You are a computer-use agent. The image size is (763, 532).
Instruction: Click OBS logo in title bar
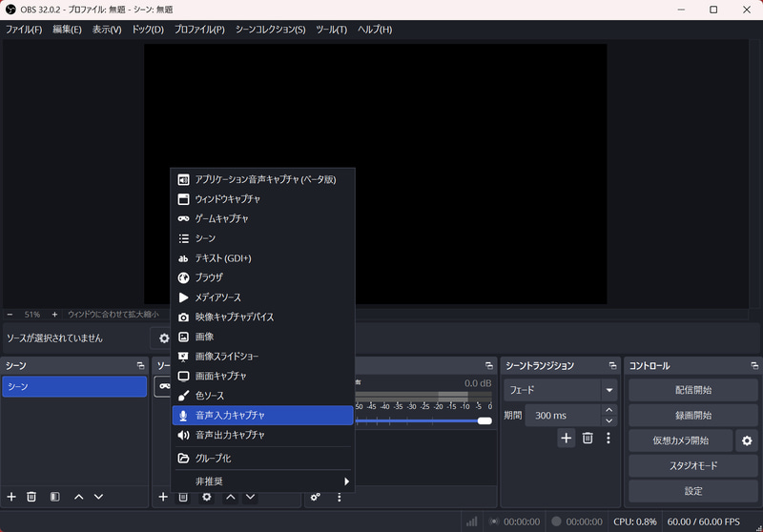10,10
